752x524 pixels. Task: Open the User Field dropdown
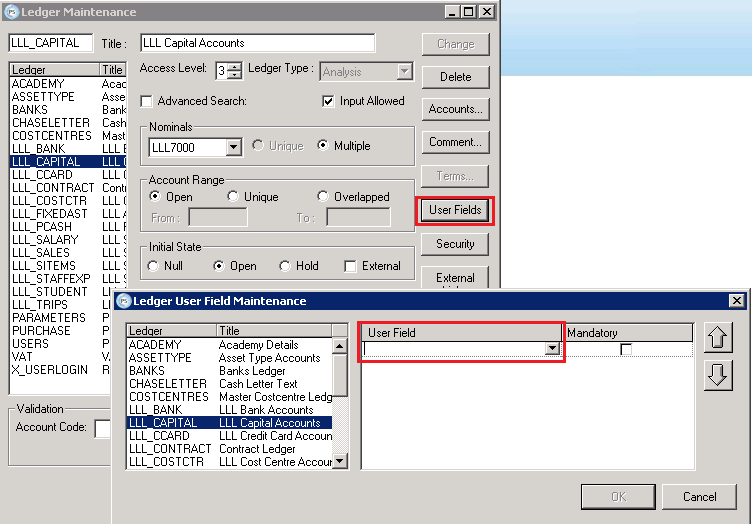point(551,349)
